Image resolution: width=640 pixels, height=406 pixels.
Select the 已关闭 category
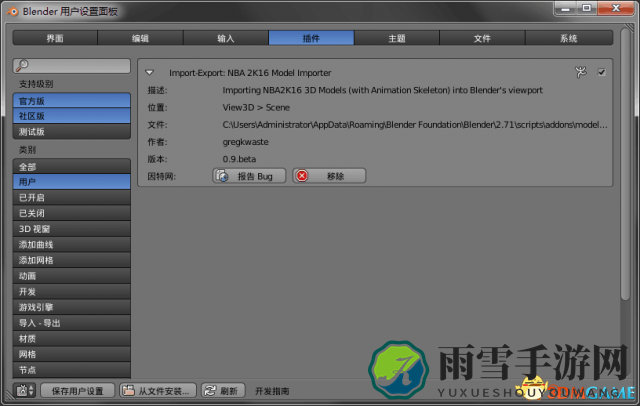(x=72, y=213)
